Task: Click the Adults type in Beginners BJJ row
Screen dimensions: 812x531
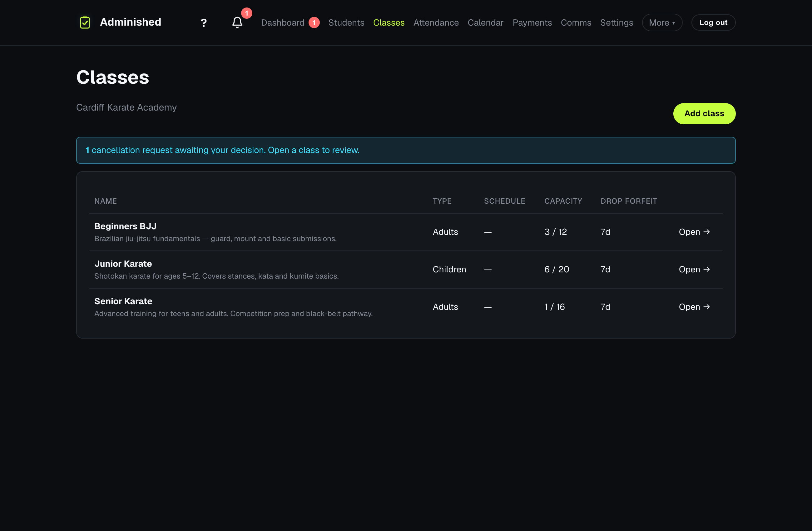Action: click(x=445, y=232)
